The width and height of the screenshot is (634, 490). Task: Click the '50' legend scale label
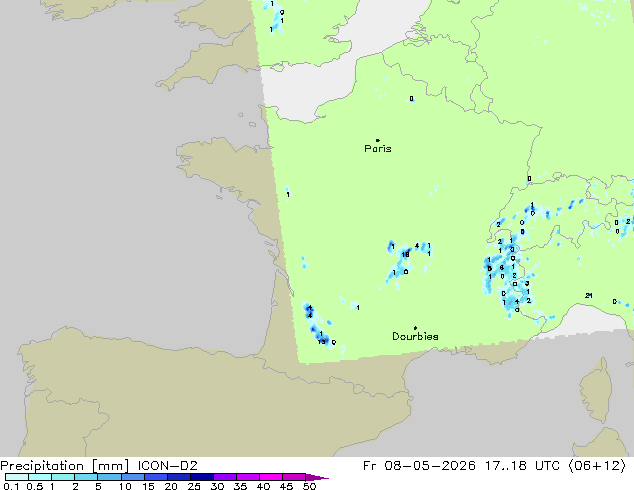[309, 486]
